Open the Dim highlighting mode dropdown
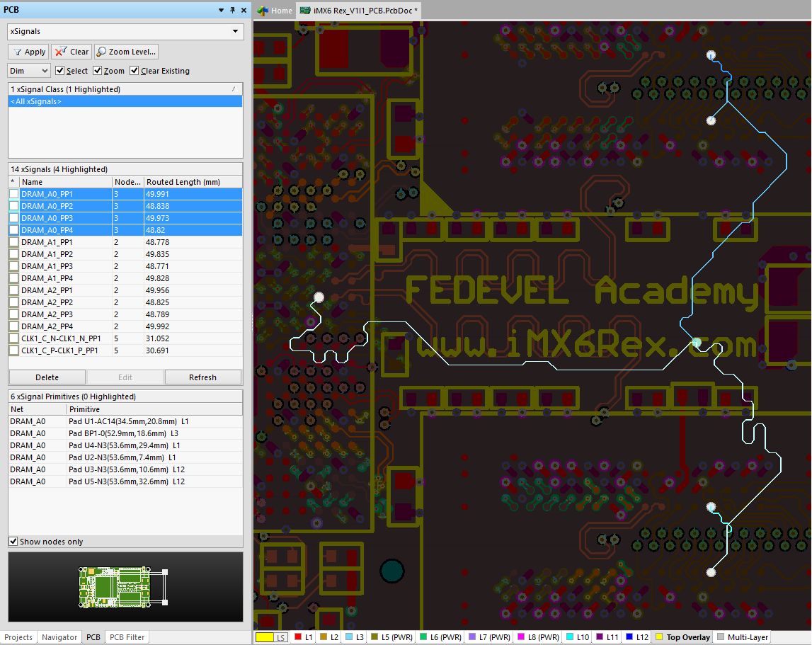 (45, 71)
